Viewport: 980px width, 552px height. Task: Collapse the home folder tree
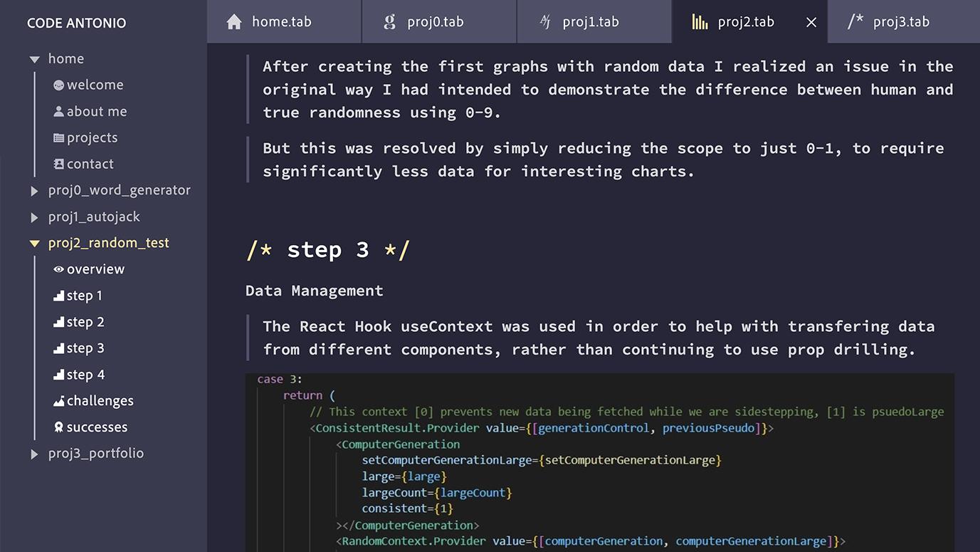click(34, 60)
